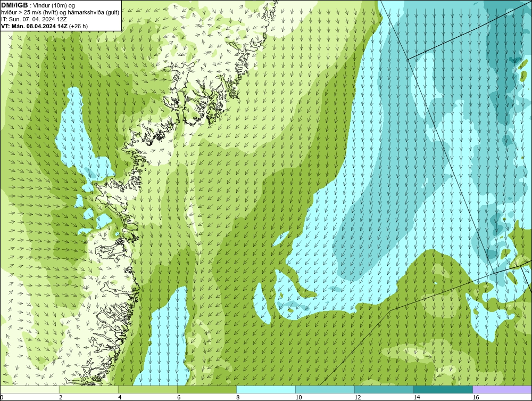Click the 4–6 m/s green scale segment
Viewport: 532px width, 401px height.
pos(148,389)
